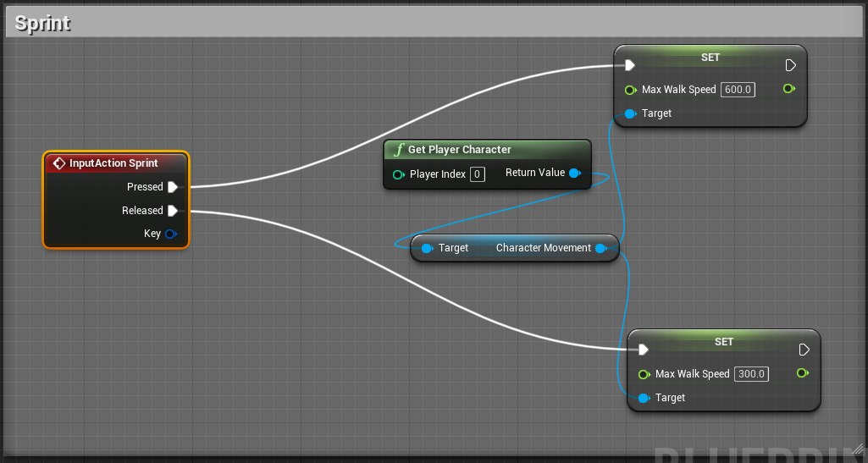
Task: Select the SET node title above 300.0
Action: [724, 342]
